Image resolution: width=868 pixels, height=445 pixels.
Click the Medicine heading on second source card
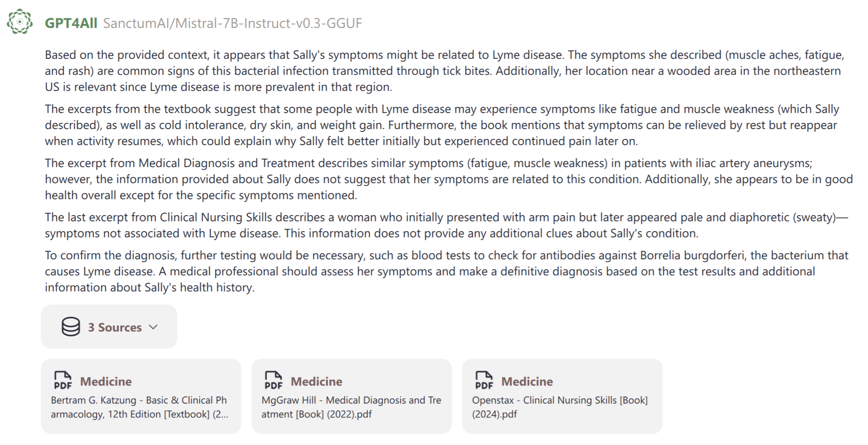pos(316,381)
